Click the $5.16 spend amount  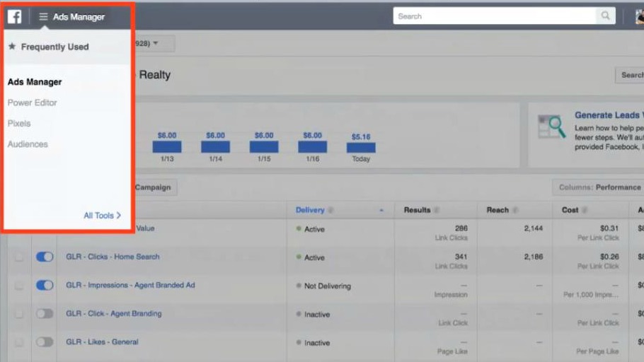point(361,136)
